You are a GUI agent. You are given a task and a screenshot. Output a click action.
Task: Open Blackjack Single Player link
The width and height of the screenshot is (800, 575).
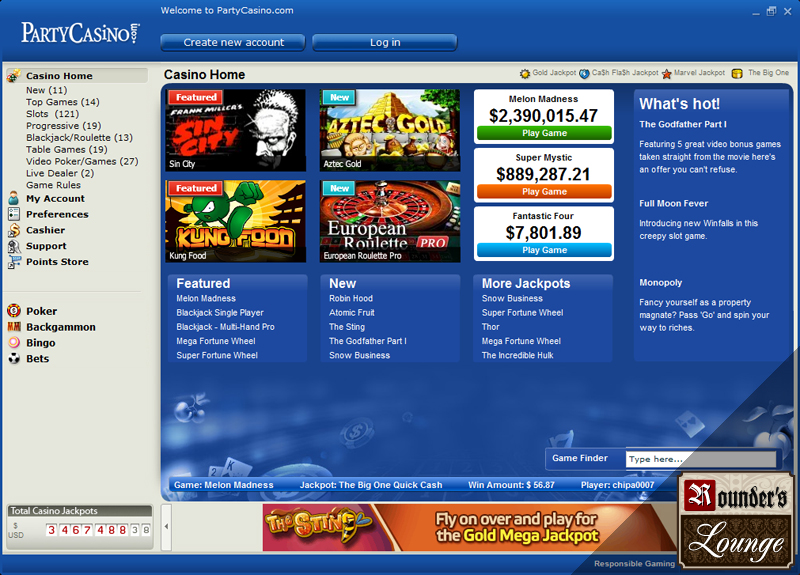tap(220, 313)
